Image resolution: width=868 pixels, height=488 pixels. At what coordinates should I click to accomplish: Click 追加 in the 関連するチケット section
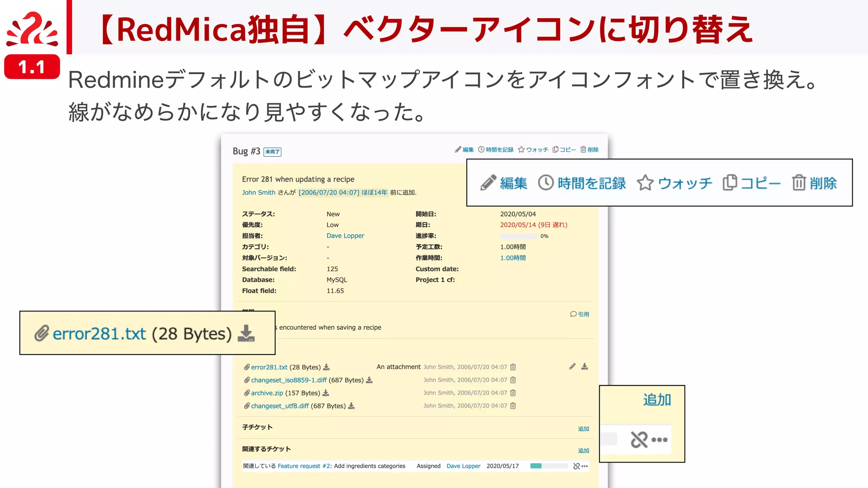(x=584, y=451)
